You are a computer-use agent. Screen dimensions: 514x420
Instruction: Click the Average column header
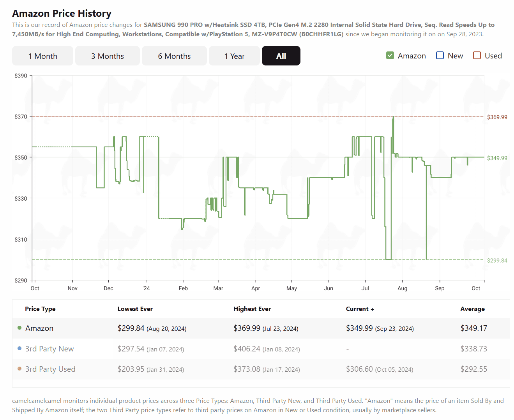point(473,309)
